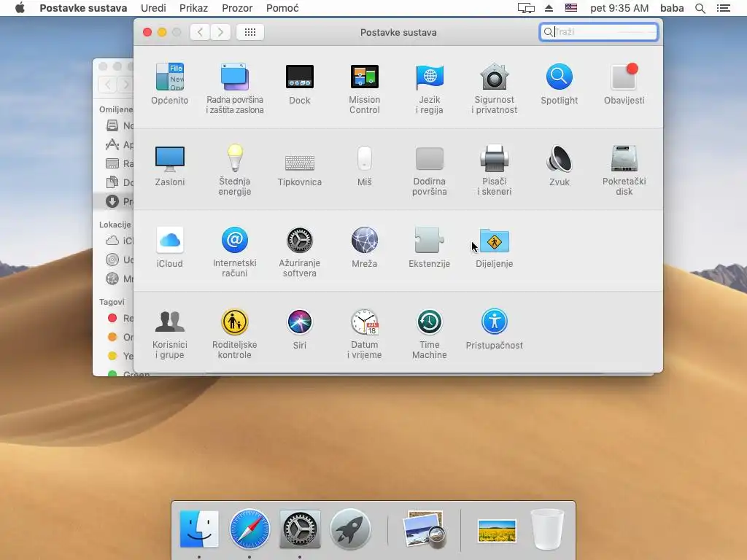Image resolution: width=747 pixels, height=560 pixels.
Task: Go forward with toolbar forward arrow
Action: click(x=220, y=32)
